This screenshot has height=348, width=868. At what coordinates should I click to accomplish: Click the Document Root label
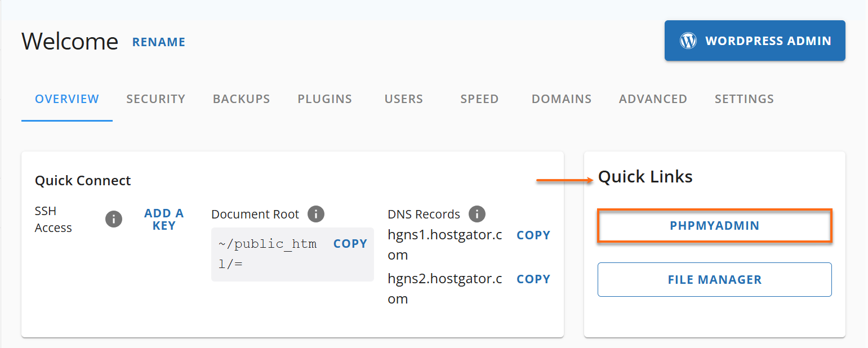[x=255, y=215]
